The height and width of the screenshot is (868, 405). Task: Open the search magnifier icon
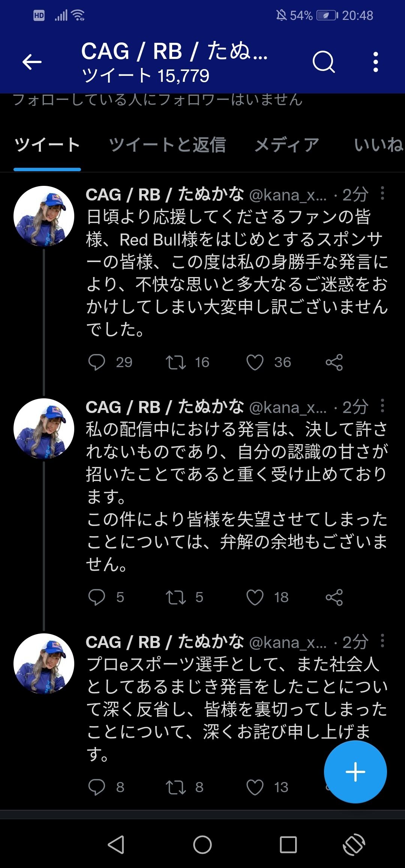coord(323,62)
